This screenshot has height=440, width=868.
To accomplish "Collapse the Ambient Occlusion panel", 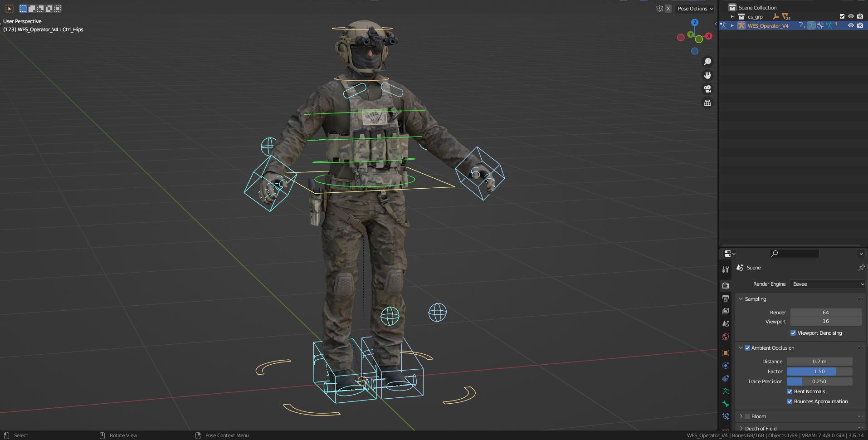I will [741, 348].
